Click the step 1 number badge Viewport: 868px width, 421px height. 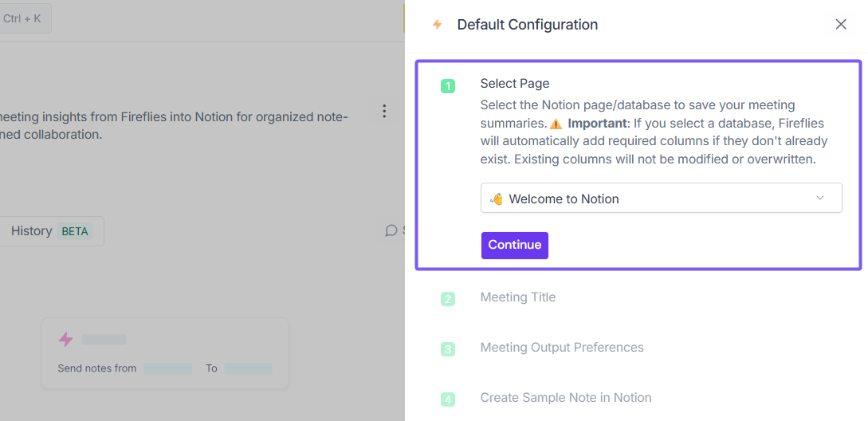[x=448, y=86]
